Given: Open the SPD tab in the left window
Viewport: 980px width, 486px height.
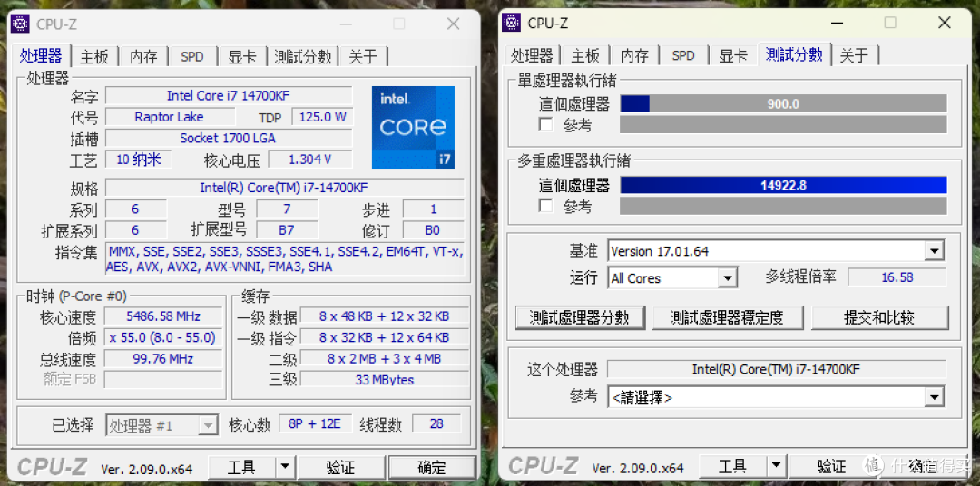Looking at the screenshot, I should tap(192, 57).
